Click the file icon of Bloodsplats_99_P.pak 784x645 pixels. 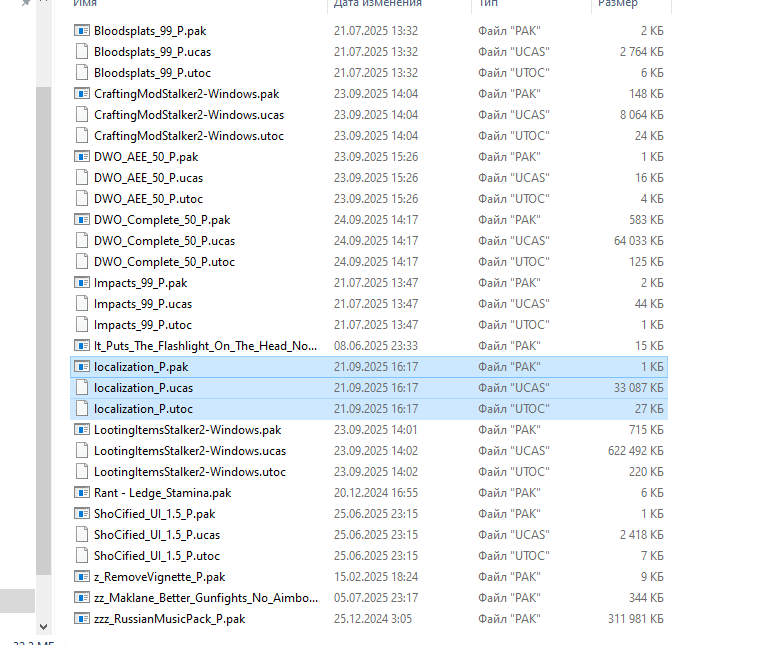tap(82, 30)
